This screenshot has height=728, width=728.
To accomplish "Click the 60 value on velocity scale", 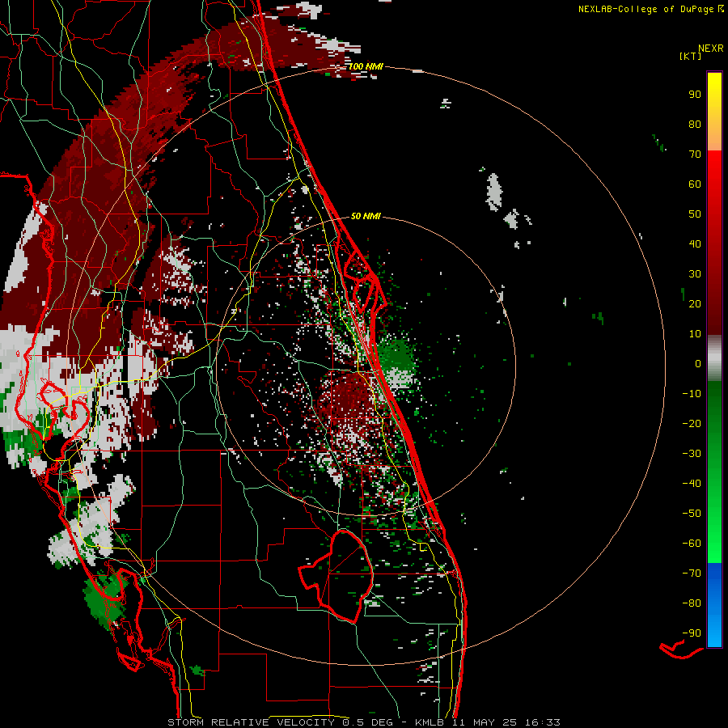I will [x=695, y=184].
